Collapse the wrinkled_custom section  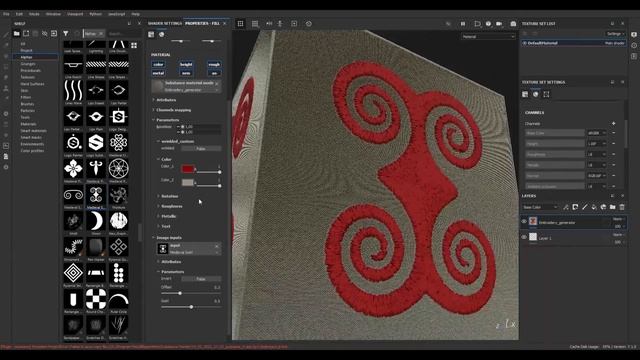pos(177,141)
